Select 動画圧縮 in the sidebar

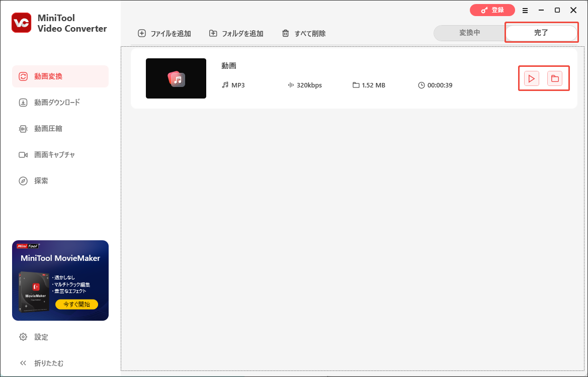[60, 129]
